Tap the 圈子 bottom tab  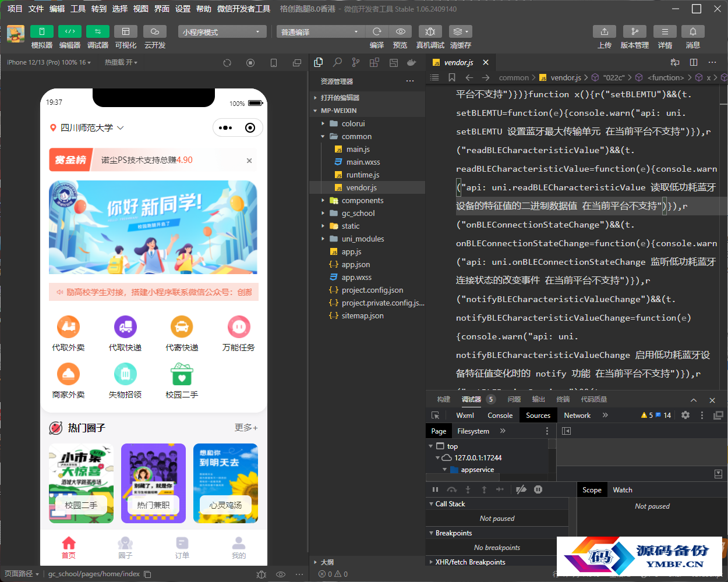(x=125, y=548)
